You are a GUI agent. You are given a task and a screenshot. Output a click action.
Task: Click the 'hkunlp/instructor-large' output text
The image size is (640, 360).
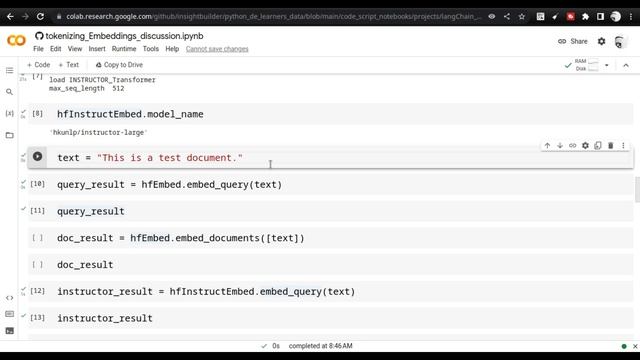tap(98, 132)
